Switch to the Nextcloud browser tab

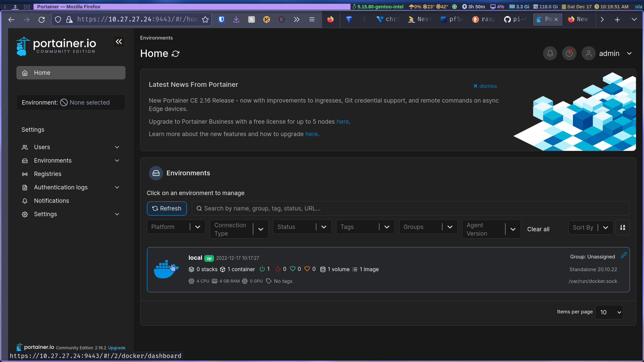click(420, 19)
